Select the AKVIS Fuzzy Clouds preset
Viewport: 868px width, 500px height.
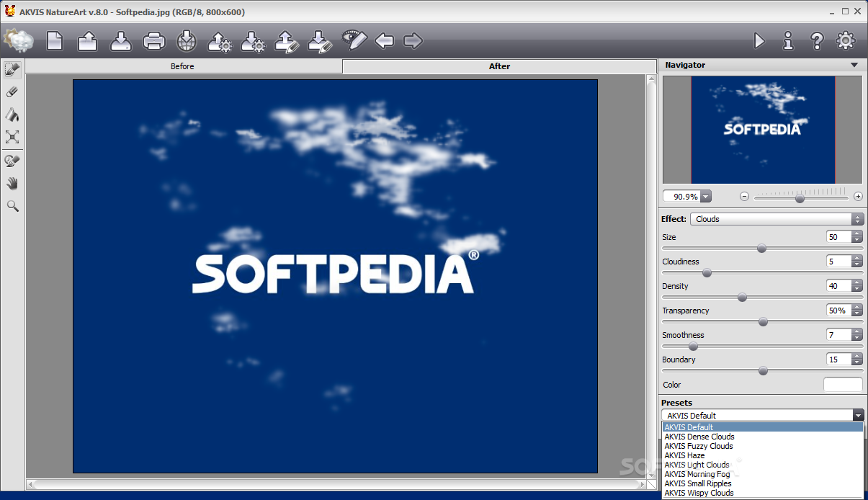[762, 446]
